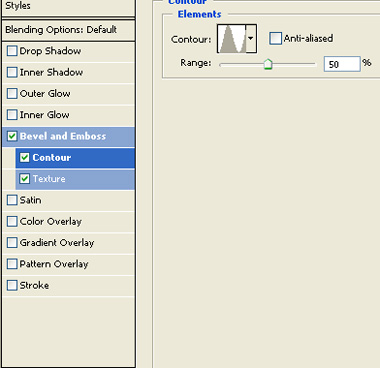Image resolution: width=380 pixels, height=368 pixels.
Task: Open the contour picker dropdown arrow
Action: 251,39
